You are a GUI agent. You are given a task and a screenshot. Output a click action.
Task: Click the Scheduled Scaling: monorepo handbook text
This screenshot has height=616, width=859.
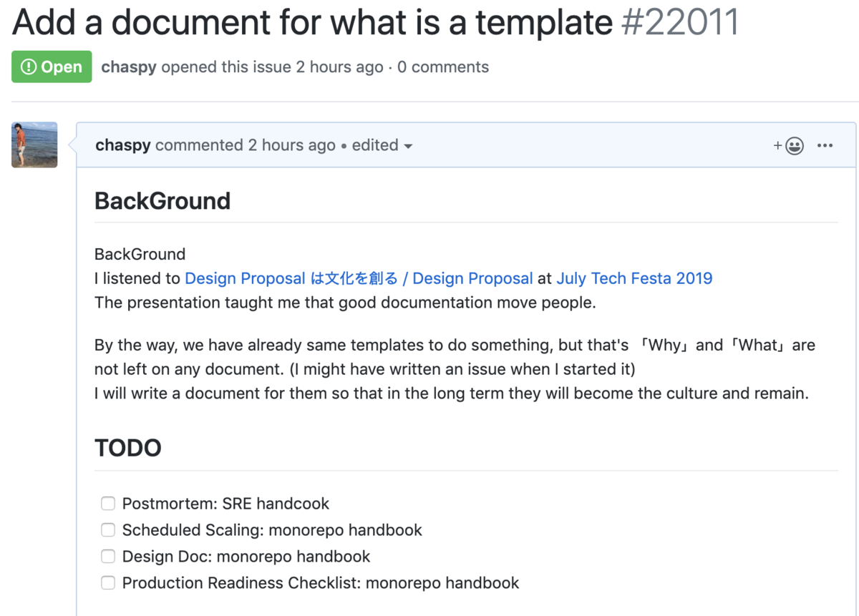272,530
